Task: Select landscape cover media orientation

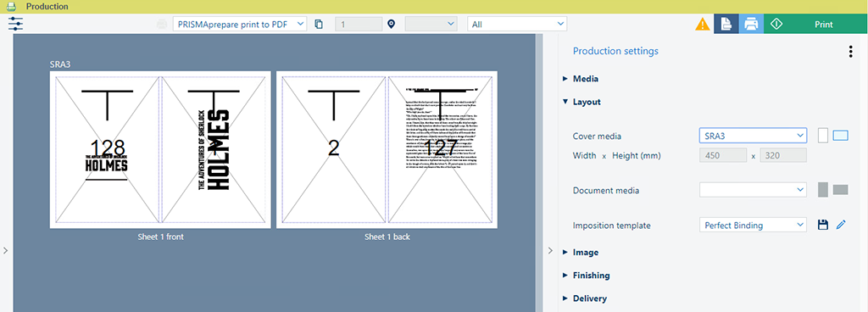Action: [840, 136]
